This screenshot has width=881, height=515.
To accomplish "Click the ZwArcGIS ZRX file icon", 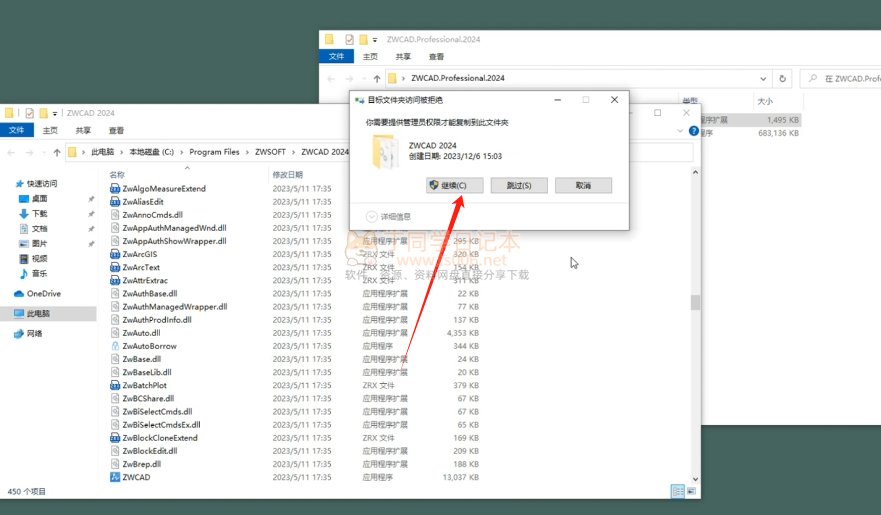I will click(x=115, y=254).
